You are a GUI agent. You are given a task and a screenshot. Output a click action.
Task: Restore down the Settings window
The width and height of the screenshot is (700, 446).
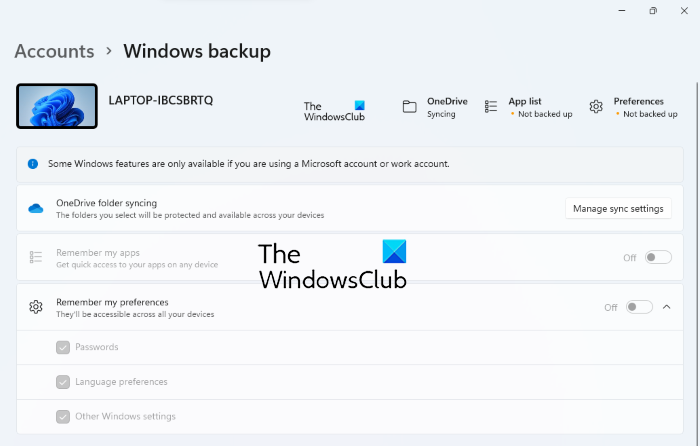coord(653,11)
